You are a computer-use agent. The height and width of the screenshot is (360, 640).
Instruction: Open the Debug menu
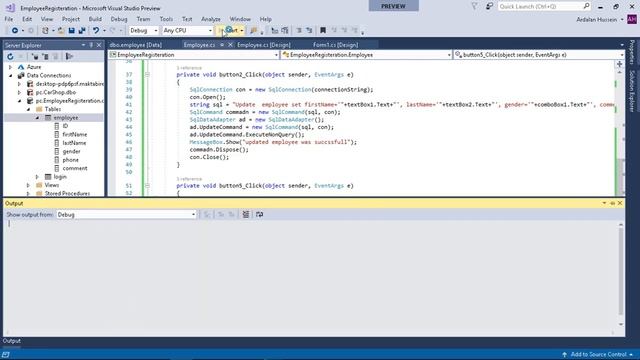point(119,19)
